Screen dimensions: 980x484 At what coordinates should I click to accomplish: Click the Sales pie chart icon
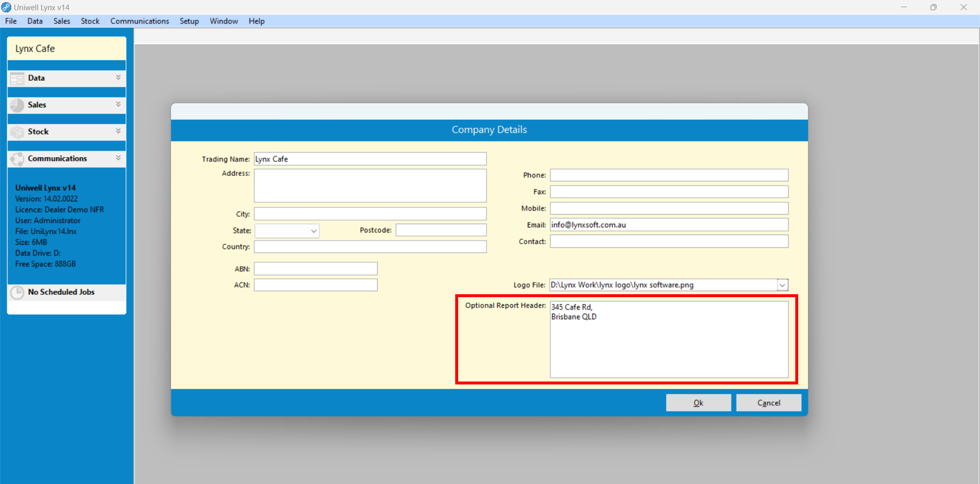[17, 105]
